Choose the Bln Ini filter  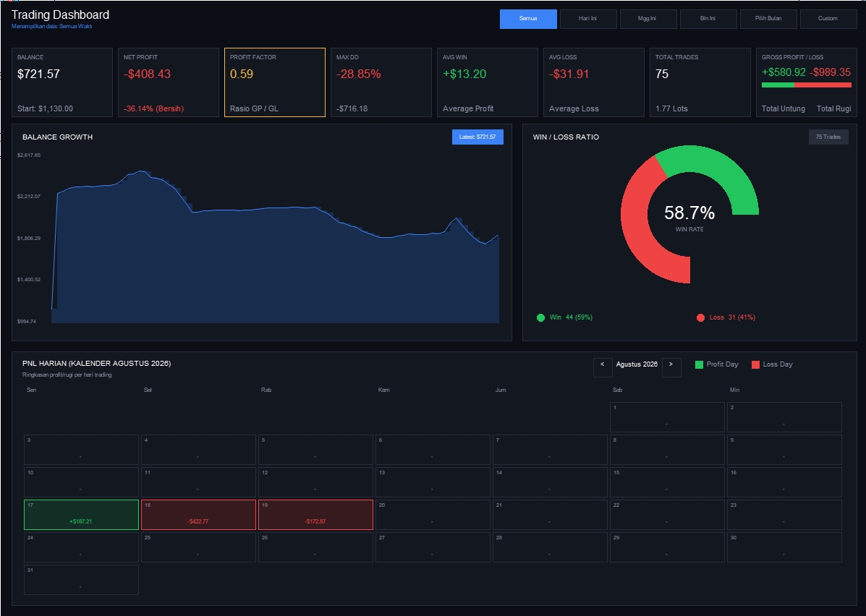pyautogui.click(x=708, y=19)
